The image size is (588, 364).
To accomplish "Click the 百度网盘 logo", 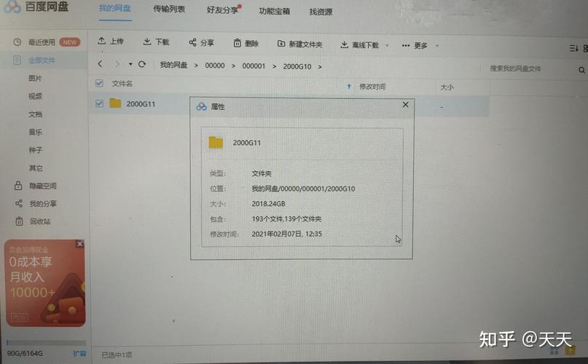I will pos(36,6).
